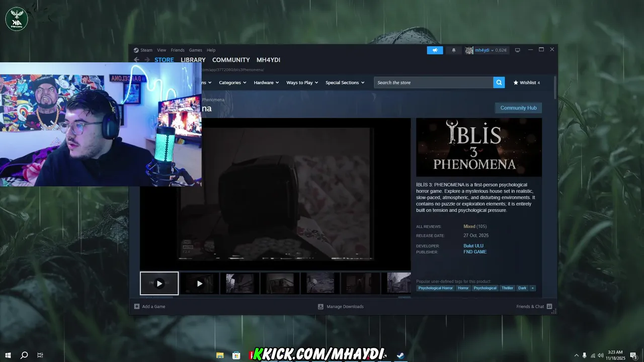The height and width of the screenshot is (362, 644).
Task: Click the store page URL text
Action: click(233, 70)
